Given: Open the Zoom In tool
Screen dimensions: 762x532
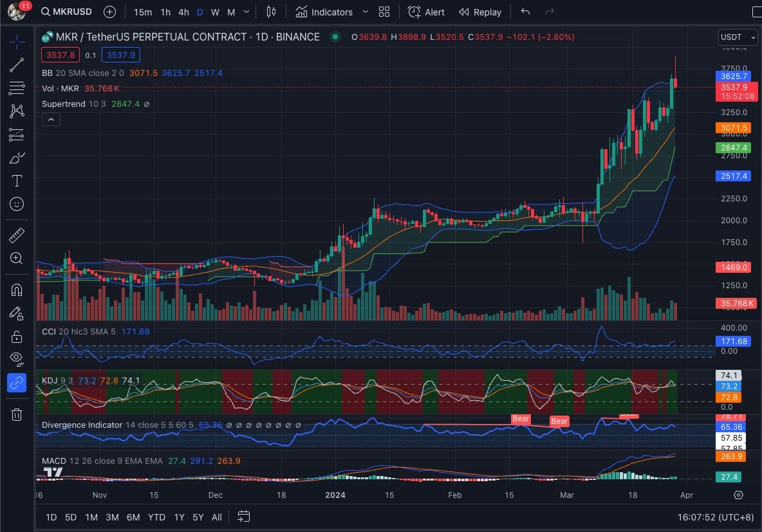Looking at the screenshot, I should 17,258.
